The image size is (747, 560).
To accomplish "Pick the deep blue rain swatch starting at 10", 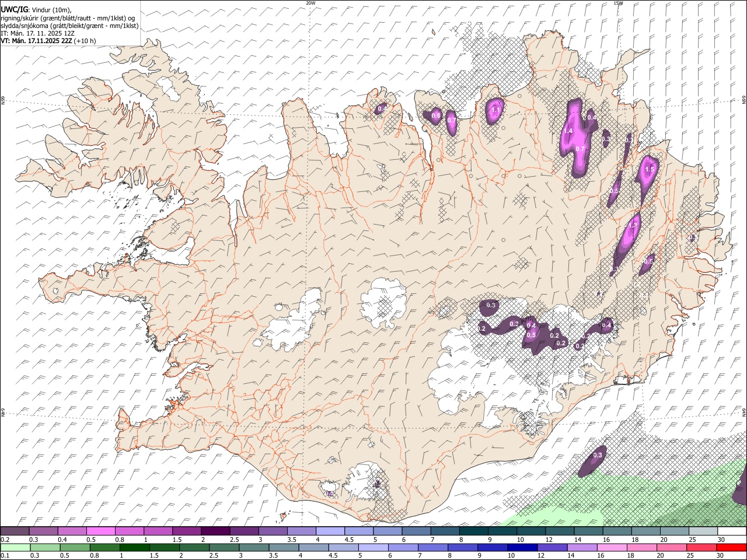I will tap(523, 548).
